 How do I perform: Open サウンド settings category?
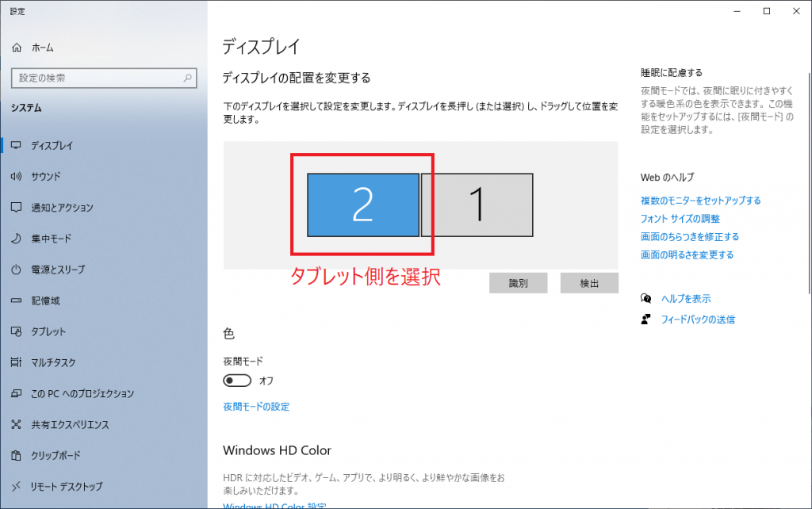[45, 177]
